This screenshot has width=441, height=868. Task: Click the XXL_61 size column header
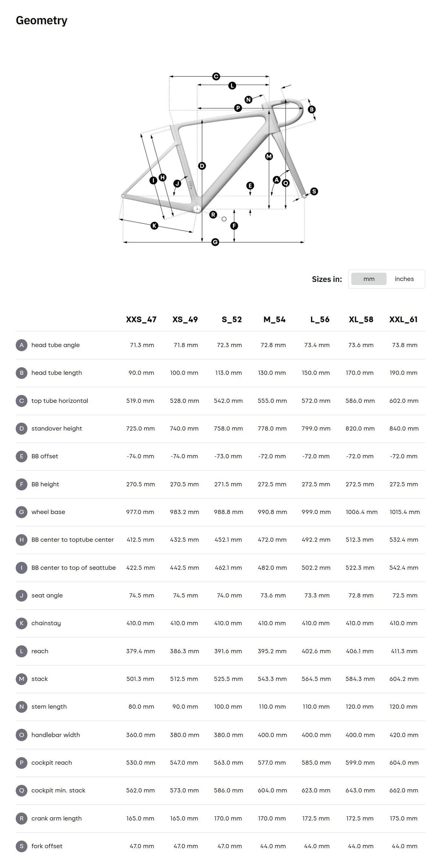(x=404, y=319)
